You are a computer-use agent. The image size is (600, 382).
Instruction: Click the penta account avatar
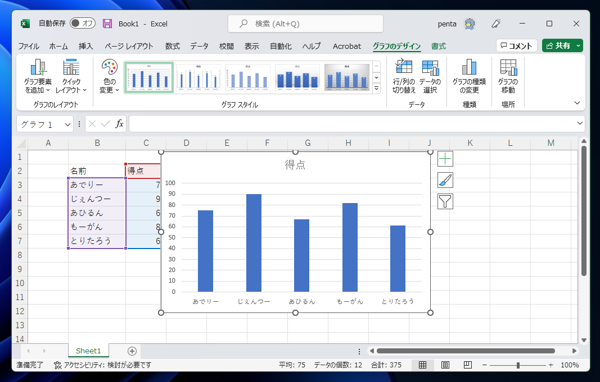(x=470, y=24)
